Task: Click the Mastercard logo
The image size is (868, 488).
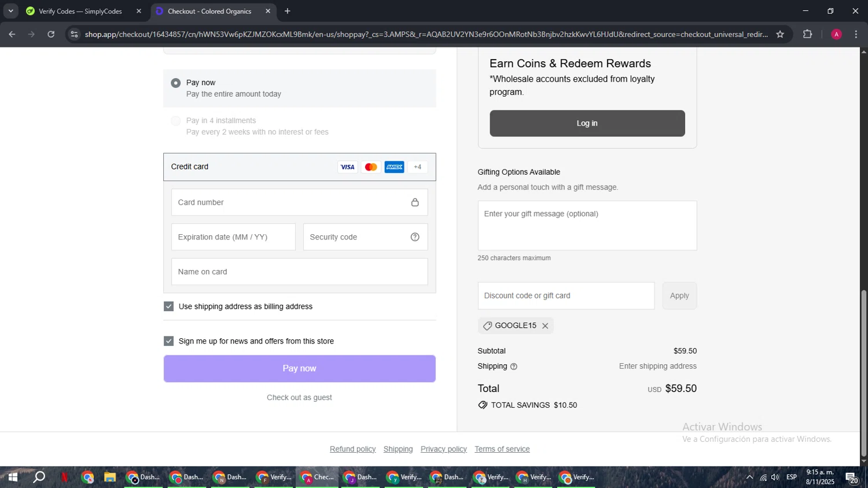Action: coord(371,167)
